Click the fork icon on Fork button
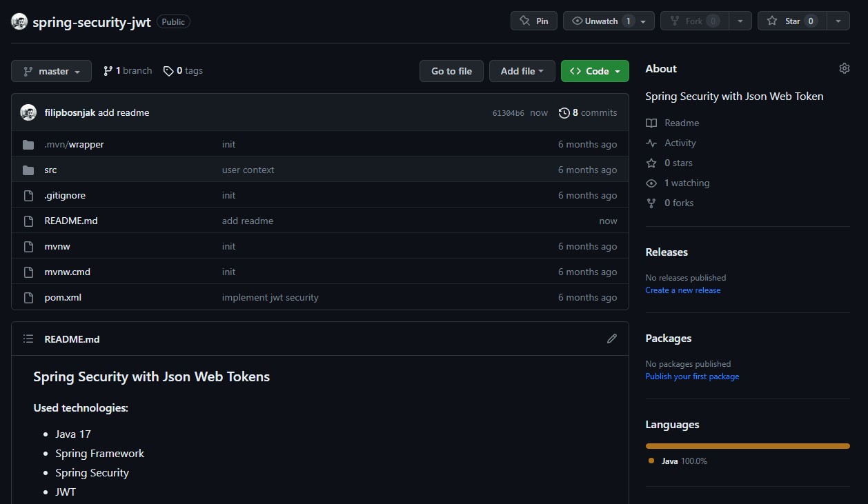 pyautogui.click(x=674, y=21)
